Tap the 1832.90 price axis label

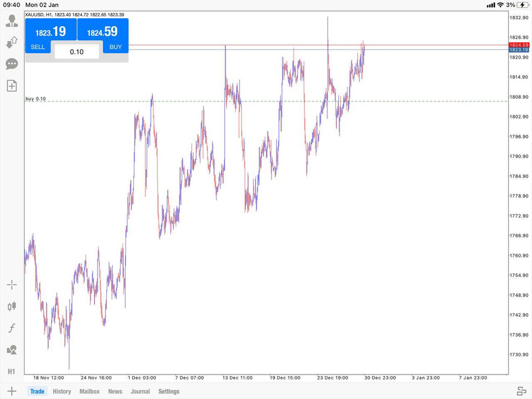[519, 18]
